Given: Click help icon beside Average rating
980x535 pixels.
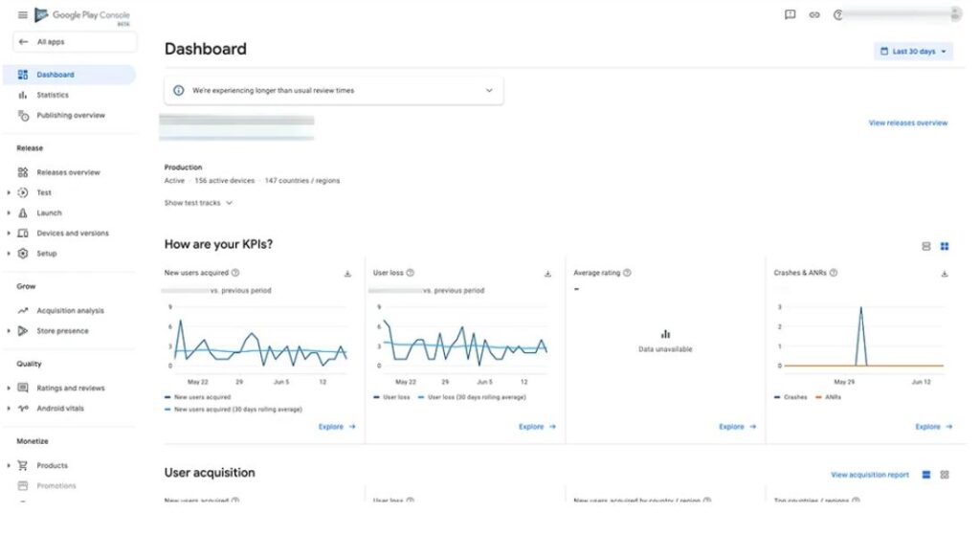Looking at the screenshot, I should [628, 273].
